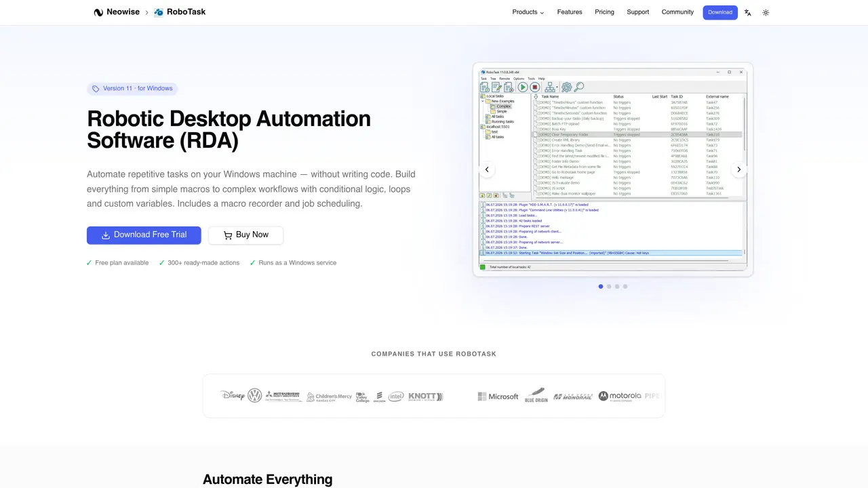
Task: Click the Knott logo
Action: pyautogui.click(x=425, y=396)
